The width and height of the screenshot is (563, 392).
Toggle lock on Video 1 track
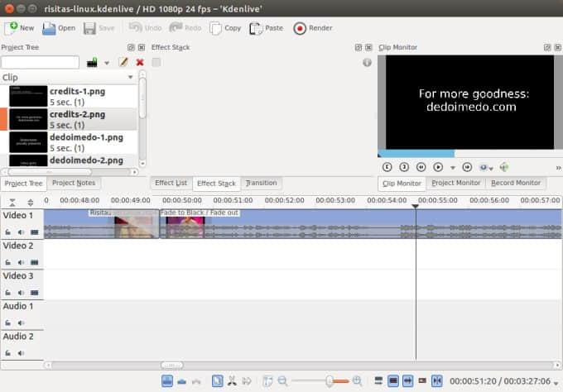coord(8,232)
